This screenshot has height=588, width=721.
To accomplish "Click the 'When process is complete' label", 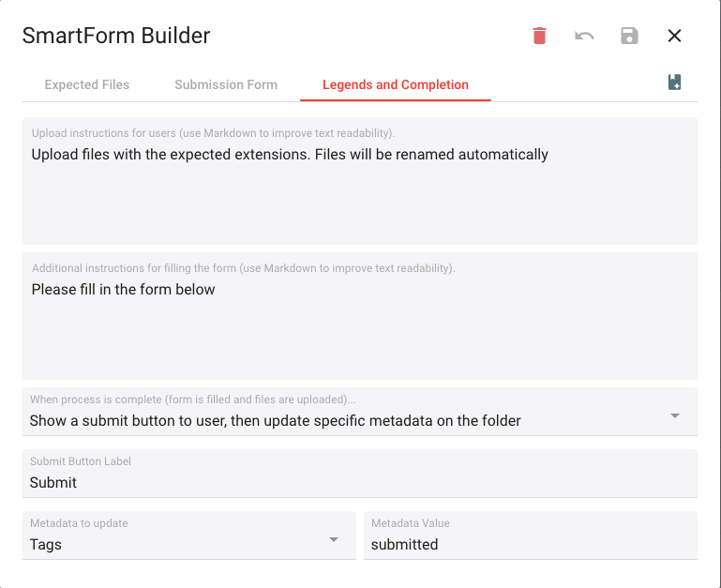I will (192, 400).
